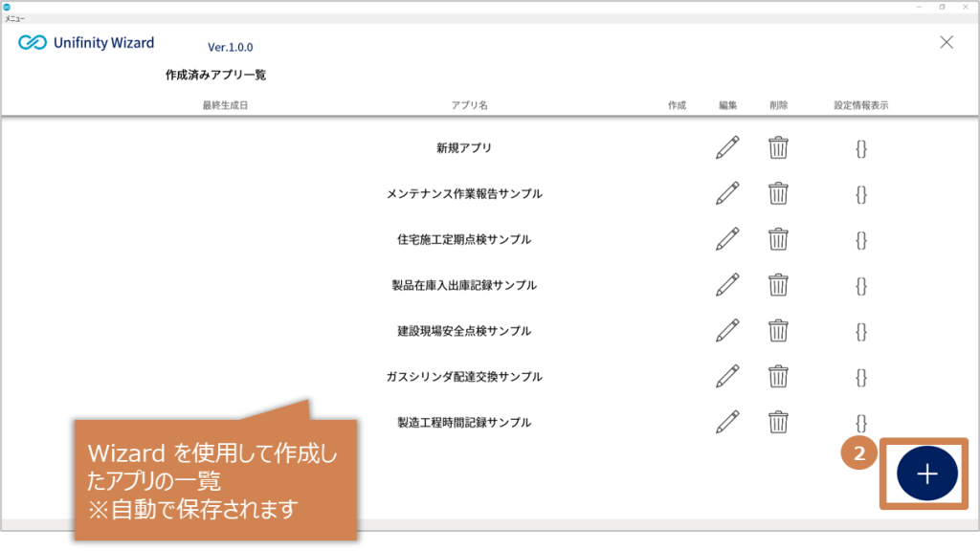Edit 住宅施工定期点検サンプル using pencil icon
The image size is (980, 551).
(x=727, y=239)
